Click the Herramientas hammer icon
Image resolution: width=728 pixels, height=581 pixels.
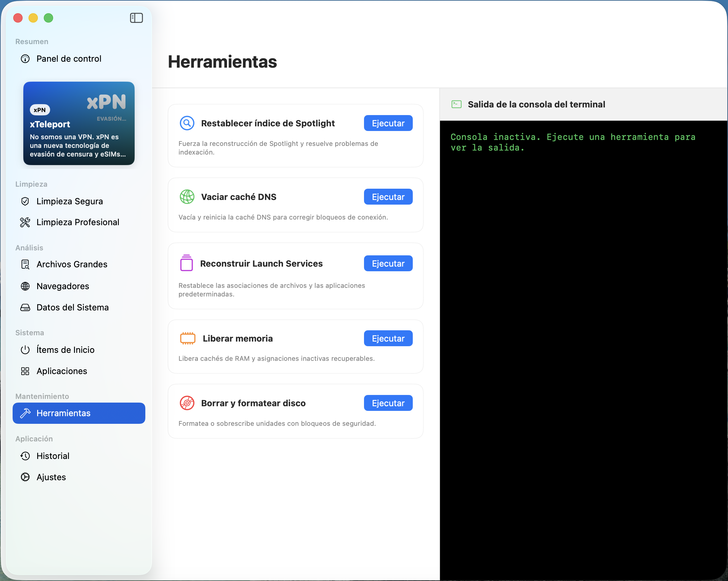pos(25,413)
